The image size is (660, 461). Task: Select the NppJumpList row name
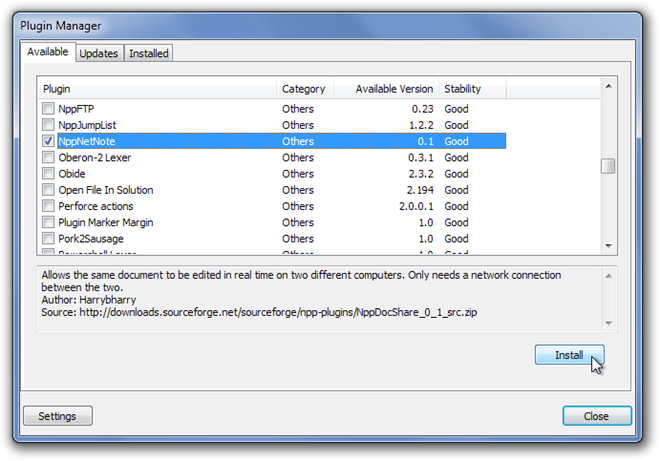click(87, 125)
